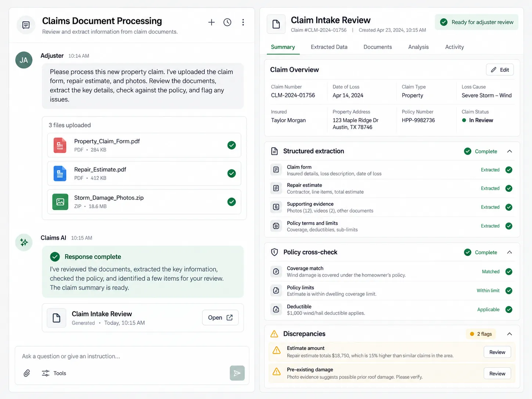Click the Extracted checkmark on Claim form row

click(x=509, y=170)
